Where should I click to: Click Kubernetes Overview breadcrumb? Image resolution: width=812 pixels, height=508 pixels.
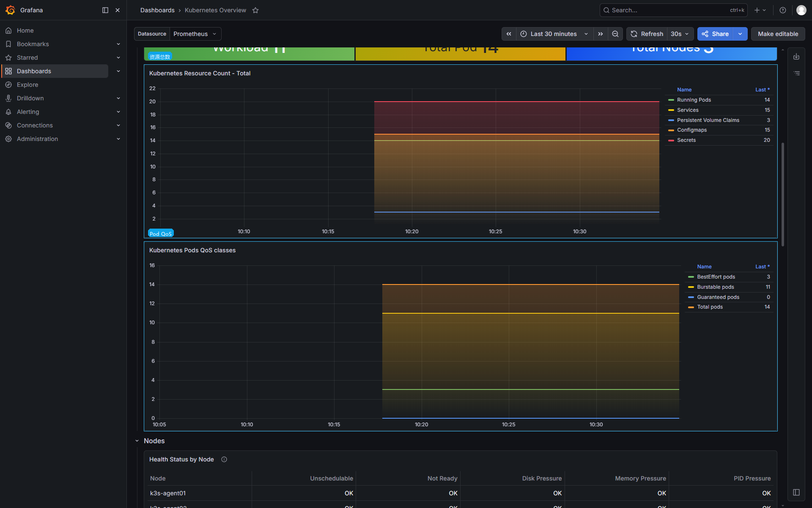pos(215,10)
